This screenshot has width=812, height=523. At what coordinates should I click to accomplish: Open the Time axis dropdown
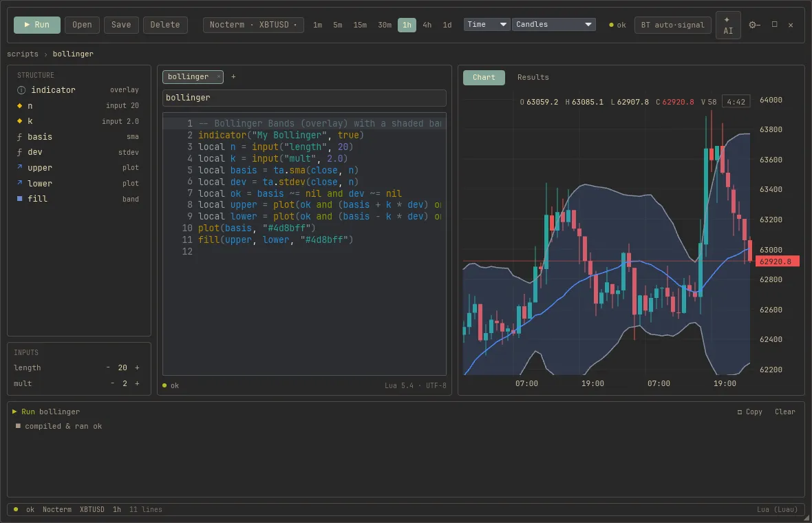click(487, 24)
